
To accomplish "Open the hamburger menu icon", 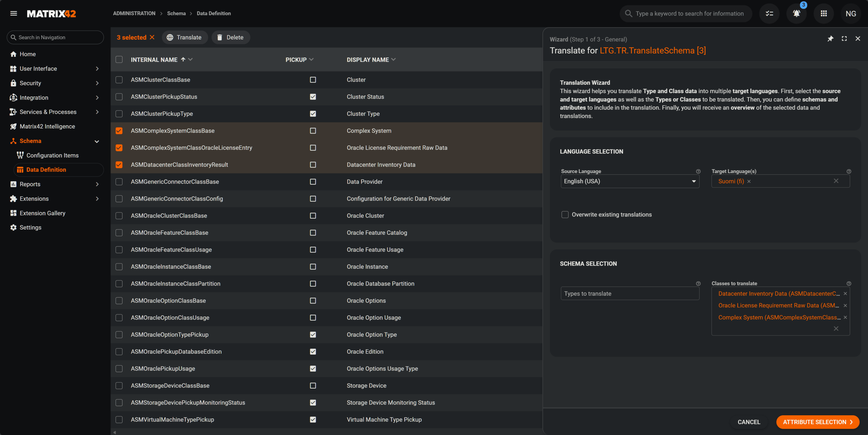I will point(14,14).
